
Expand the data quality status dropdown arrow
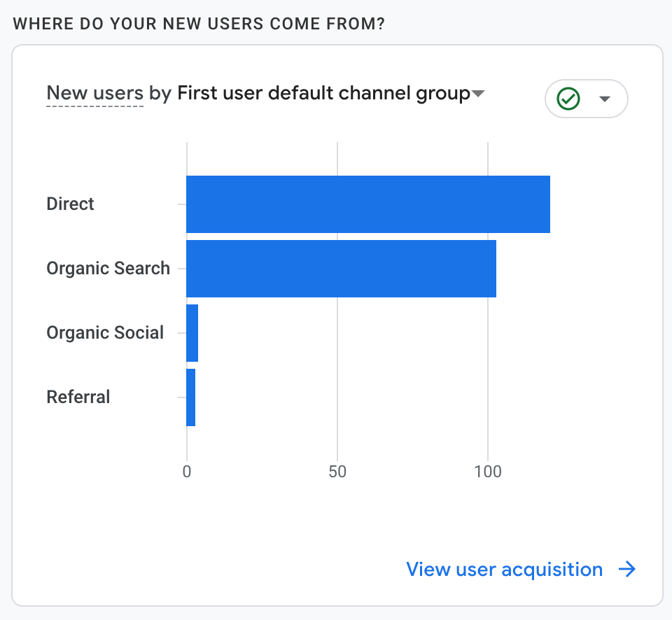click(x=605, y=99)
